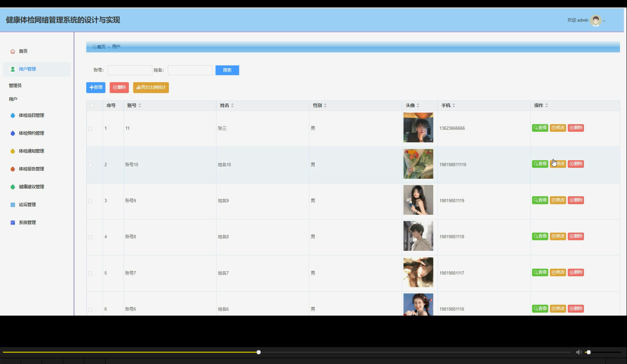
Task: Delete the 姓名7 row
Action: [x=576, y=272]
